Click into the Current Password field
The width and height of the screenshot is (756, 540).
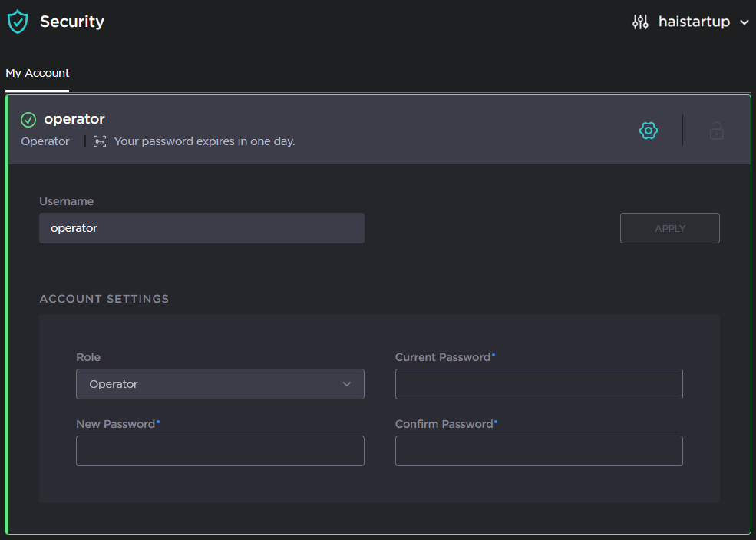538,384
